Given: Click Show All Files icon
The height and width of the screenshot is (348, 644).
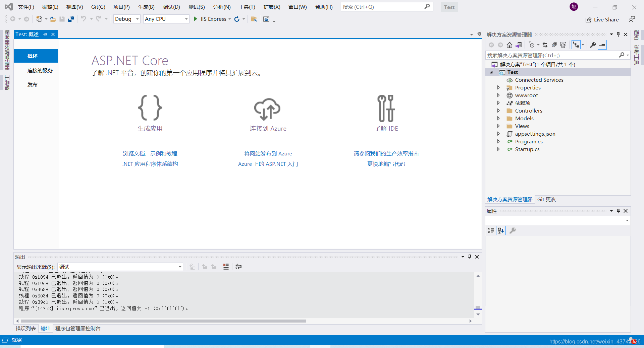Looking at the screenshot, I should point(563,45).
